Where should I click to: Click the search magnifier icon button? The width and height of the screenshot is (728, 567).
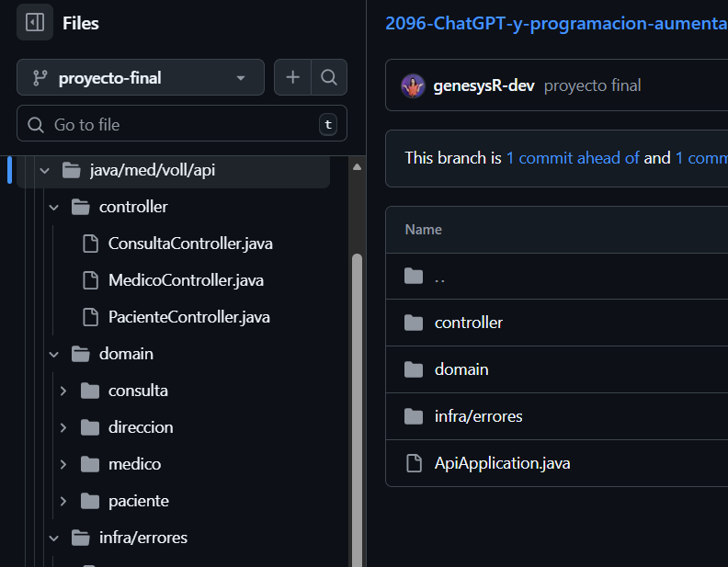[x=329, y=78]
